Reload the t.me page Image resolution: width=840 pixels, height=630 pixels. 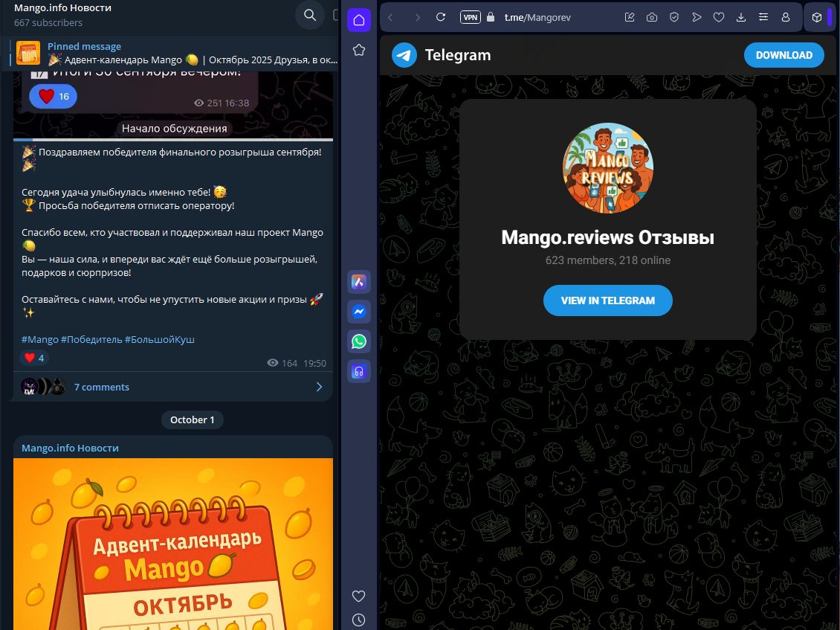point(440,17)
